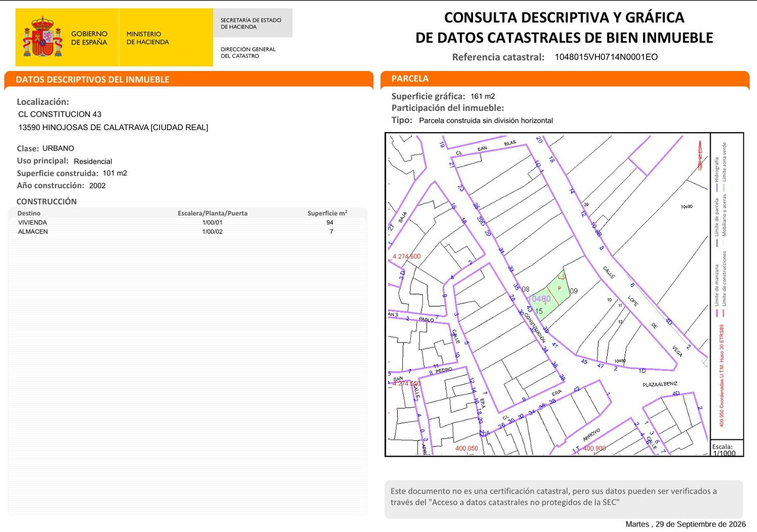
Task: Click the VIVIENDA row in the construction table
Action: point(187,222)
